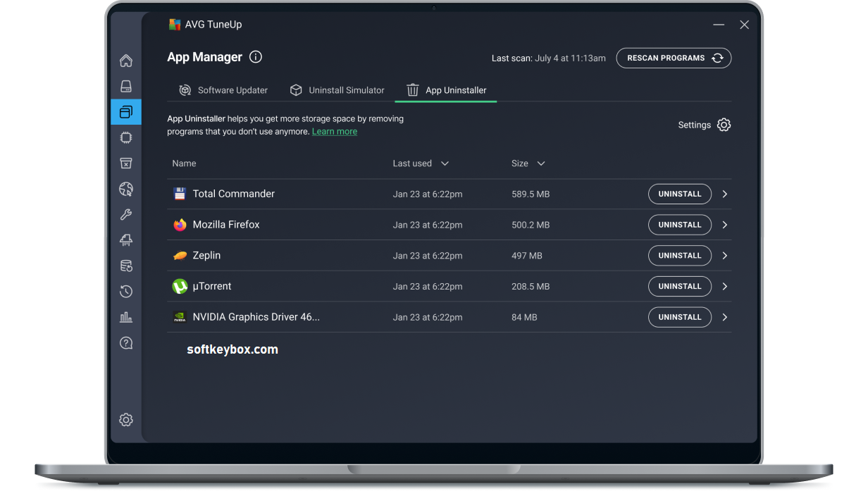Uninstall Mozilla Firefox
Screen dimensions: 868x491
[679, 225]
